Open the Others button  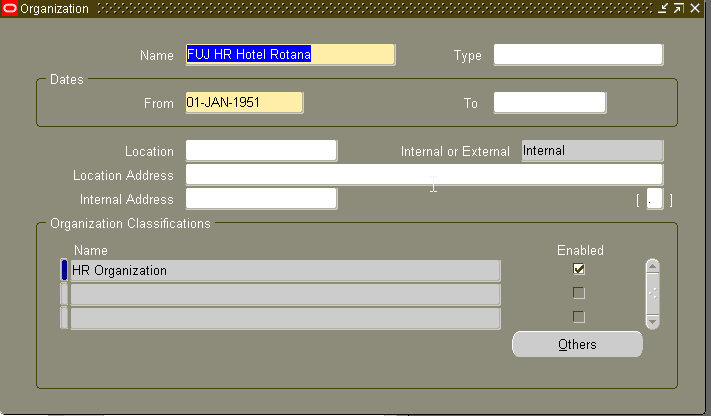coord(577,344)
